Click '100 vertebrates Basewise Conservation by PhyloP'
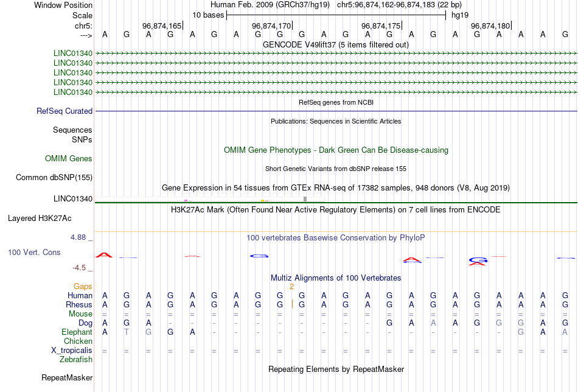Image resolution: width=578 pixels, height=392 pixels. tap(336, 238)
